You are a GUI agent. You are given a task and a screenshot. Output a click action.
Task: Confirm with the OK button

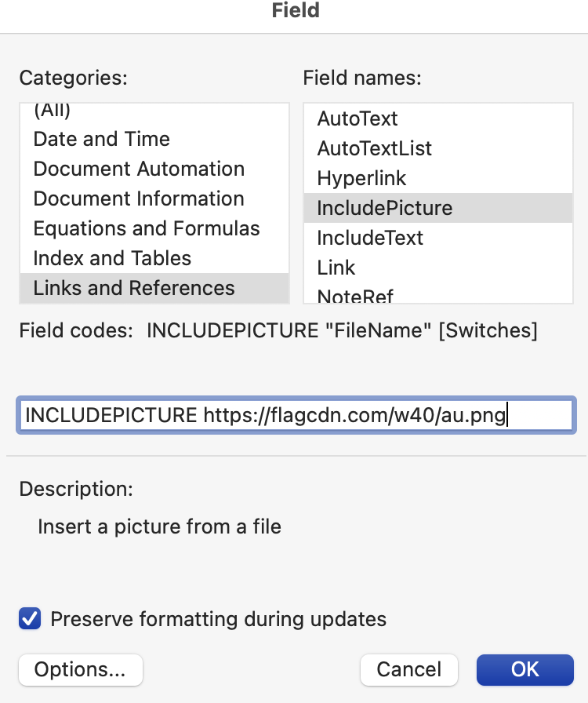pyautogui.click(x=525, y=669)
